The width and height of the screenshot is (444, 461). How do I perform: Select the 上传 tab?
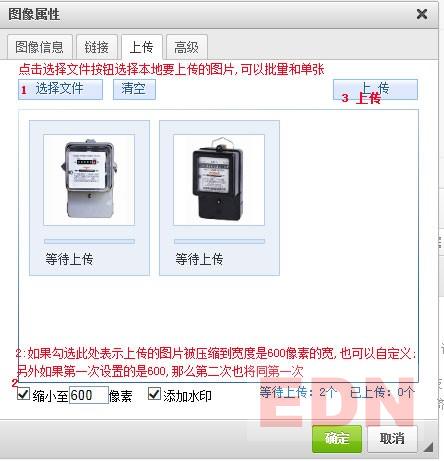[142, 47]
